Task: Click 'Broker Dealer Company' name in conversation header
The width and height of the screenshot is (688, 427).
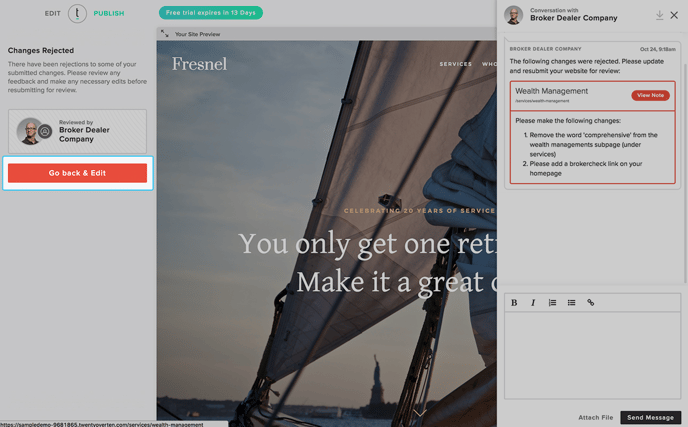Action: pos(573,18)
